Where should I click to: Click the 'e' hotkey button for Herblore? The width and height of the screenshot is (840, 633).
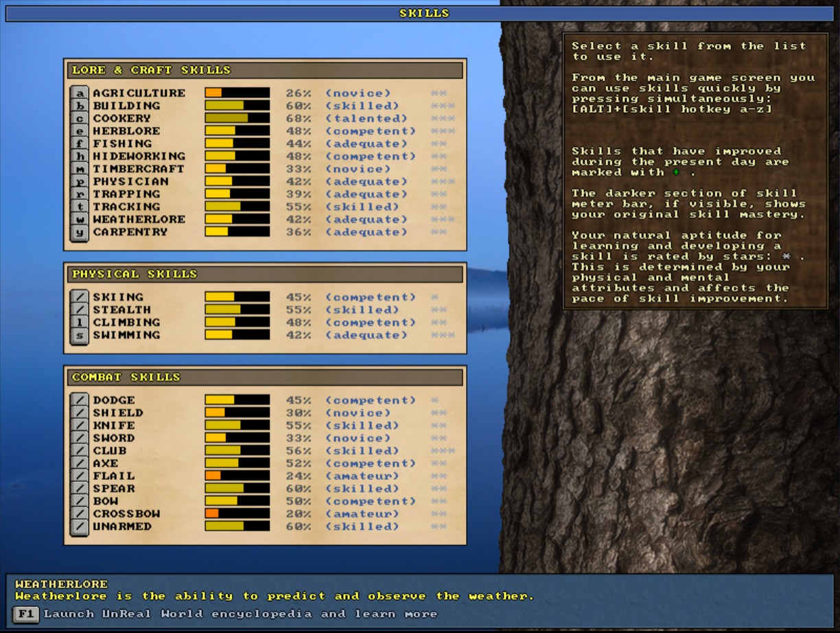(80, 131)
